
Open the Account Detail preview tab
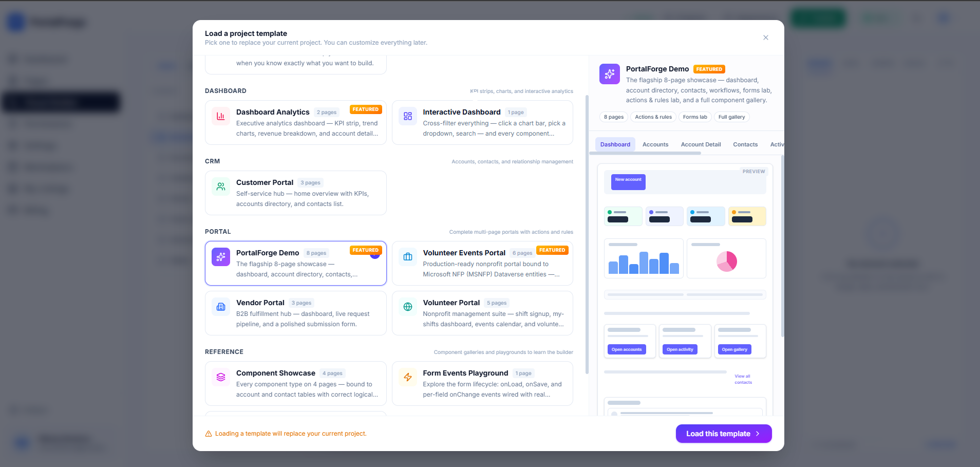point(701,144)
